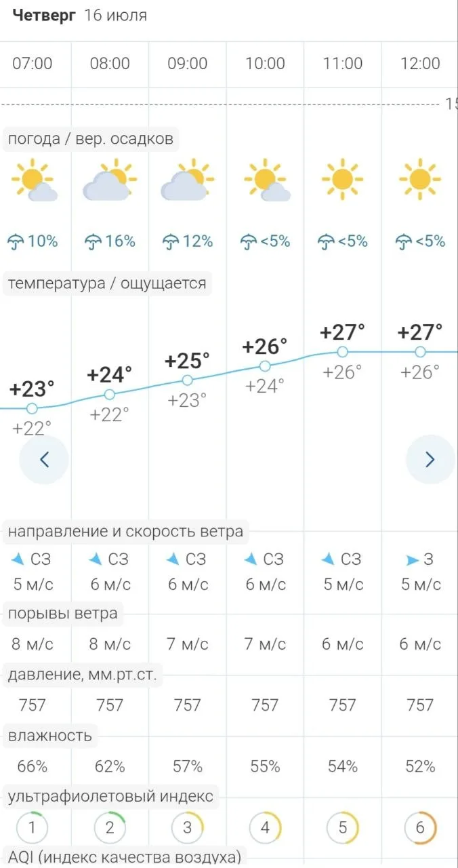The width and height of the screenshot is (458, 868).
Task: Select the 07:00 hour column header
Action: [33, 64]
